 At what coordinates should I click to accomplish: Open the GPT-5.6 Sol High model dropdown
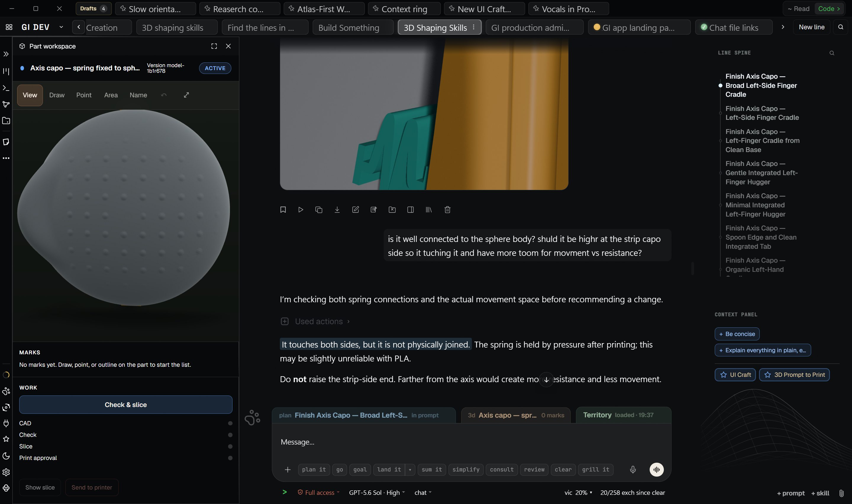click(377, 492)
